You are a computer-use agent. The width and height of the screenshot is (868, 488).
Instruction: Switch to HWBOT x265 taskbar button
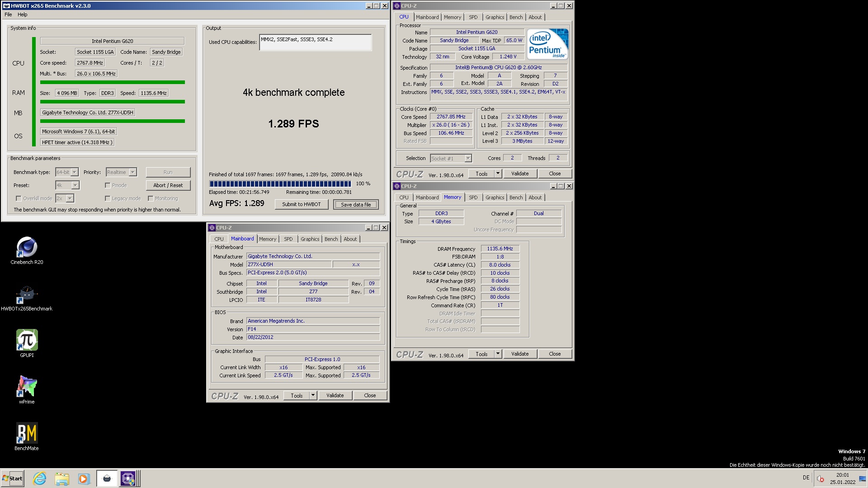pyautogui.click(x=107, y=479)
